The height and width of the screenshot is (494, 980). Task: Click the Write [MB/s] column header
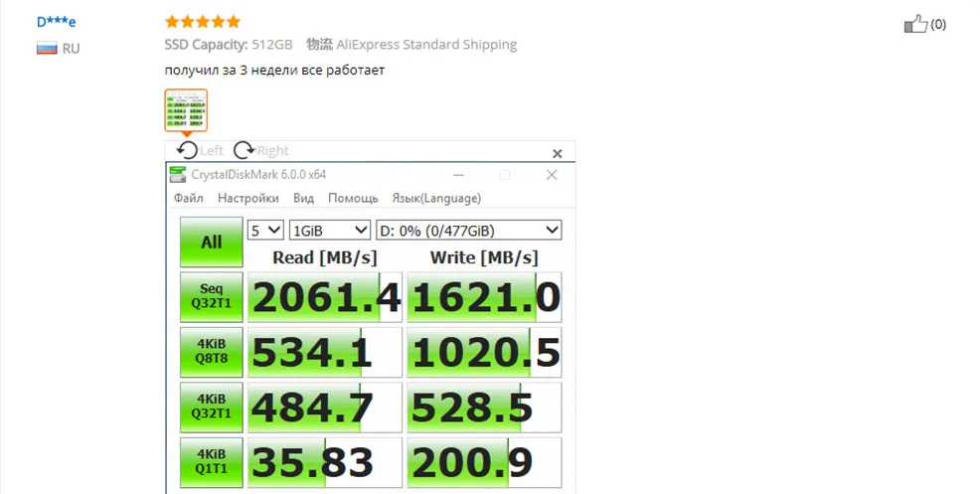pos(484,257)
